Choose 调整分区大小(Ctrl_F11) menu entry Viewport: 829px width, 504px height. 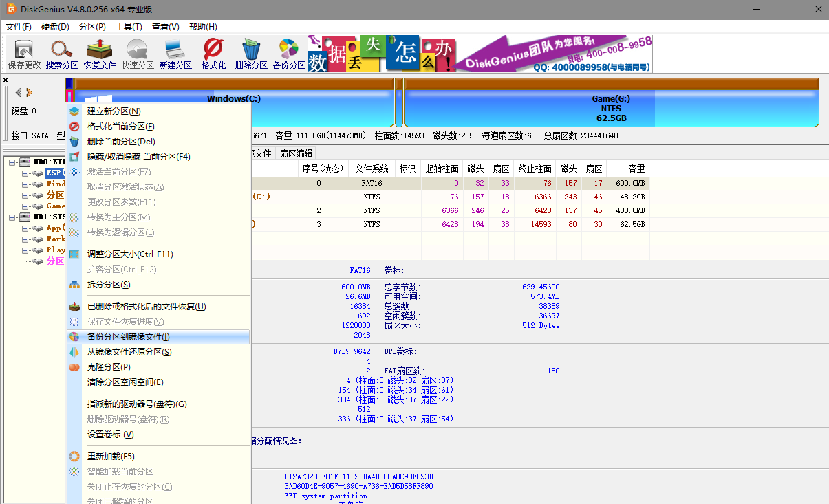(x=158, y=254)
